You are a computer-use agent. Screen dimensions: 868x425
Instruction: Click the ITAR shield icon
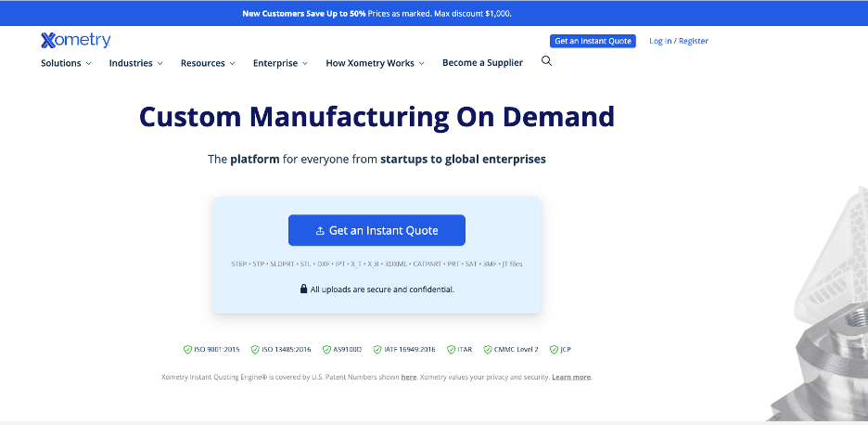[x=452, y=350]
